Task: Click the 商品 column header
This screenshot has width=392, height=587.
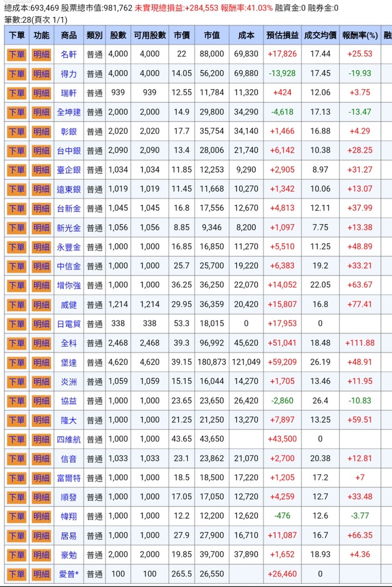Action: (x=69, y=35)
